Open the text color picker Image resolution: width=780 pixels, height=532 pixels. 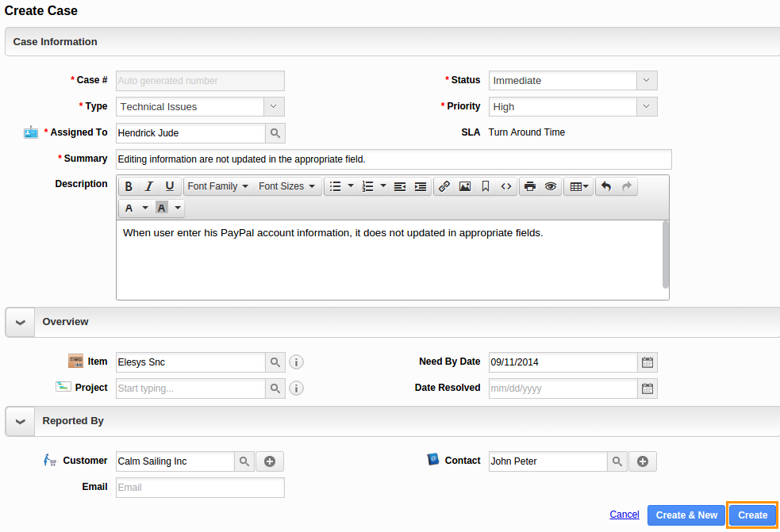(x=132, y=206)
